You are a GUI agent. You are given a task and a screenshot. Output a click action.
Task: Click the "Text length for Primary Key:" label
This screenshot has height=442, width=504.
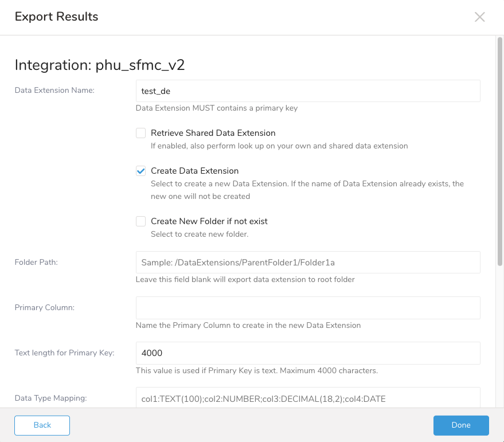64,353
